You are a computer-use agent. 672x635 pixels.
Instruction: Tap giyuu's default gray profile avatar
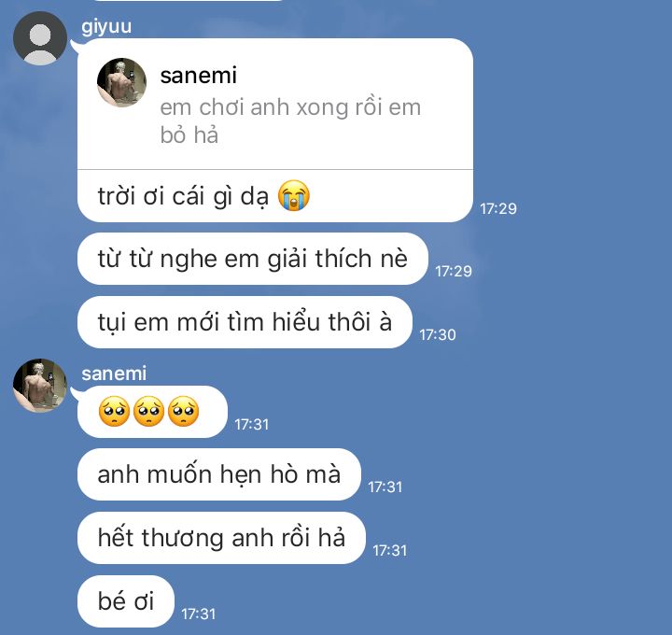click(39, 38)
